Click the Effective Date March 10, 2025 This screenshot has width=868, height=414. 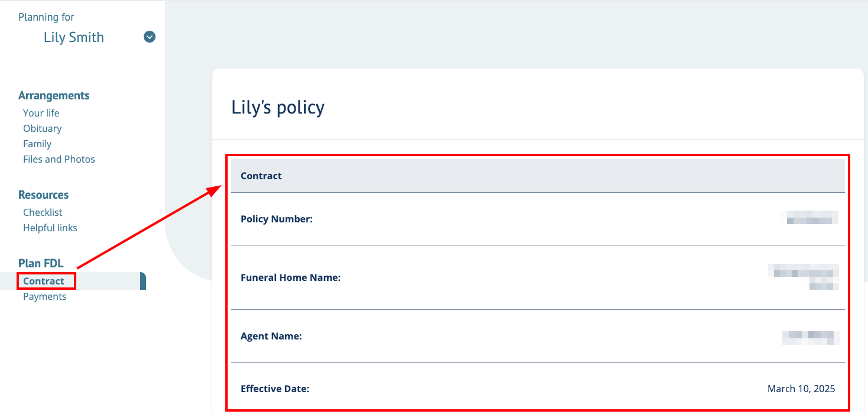click(801, 389)
